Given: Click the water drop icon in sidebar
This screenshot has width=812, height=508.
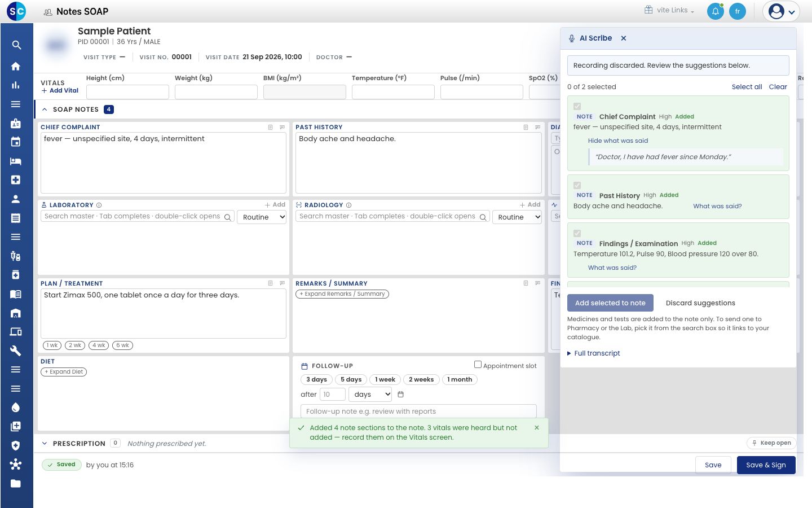Looking at the screenshot, I should [x=16, y=408].
